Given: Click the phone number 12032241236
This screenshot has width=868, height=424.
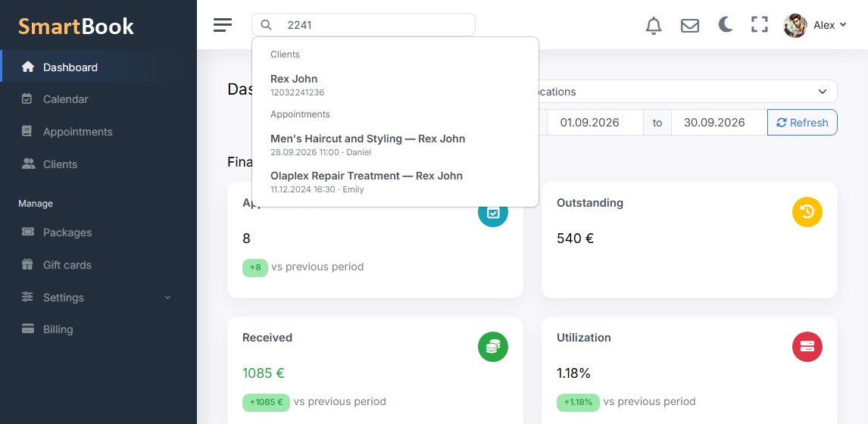Looking at the screenshot, I should click(x=297, y=92).
